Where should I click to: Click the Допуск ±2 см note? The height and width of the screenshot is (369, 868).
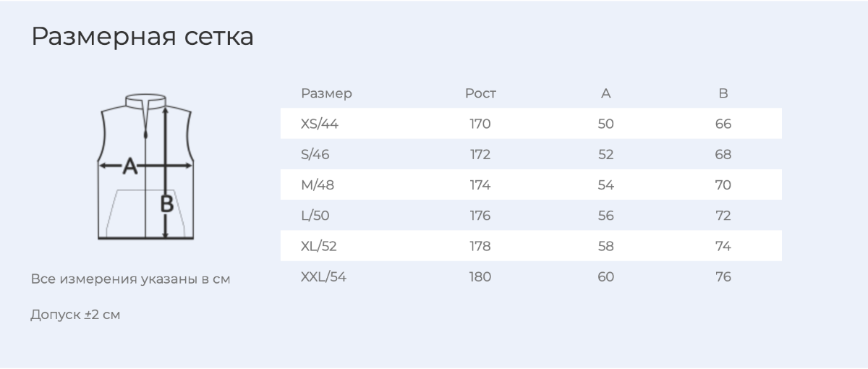tap(75, 315)
